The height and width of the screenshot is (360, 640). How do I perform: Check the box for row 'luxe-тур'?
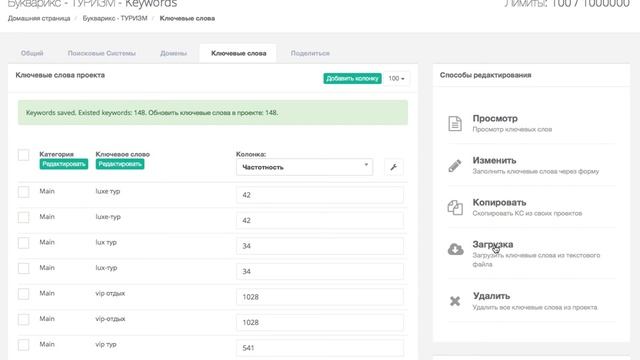click(x=23, y=217)
